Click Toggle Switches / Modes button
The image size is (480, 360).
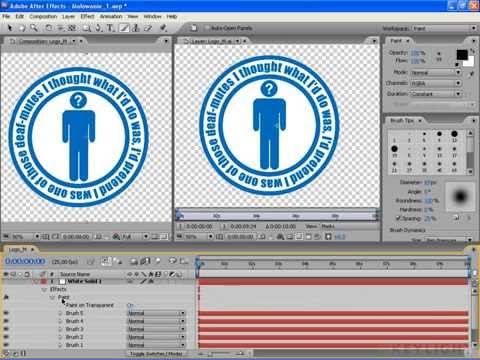click(156, 354)
